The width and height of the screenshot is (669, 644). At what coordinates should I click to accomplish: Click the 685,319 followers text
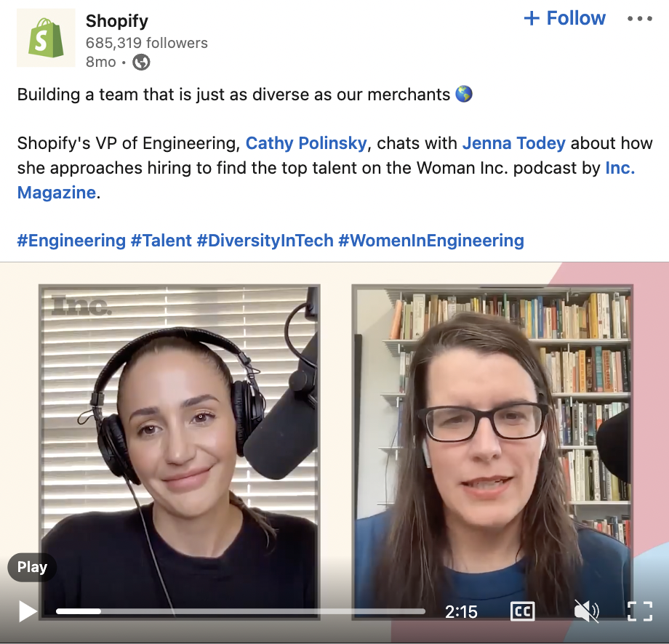pos(146,43)
